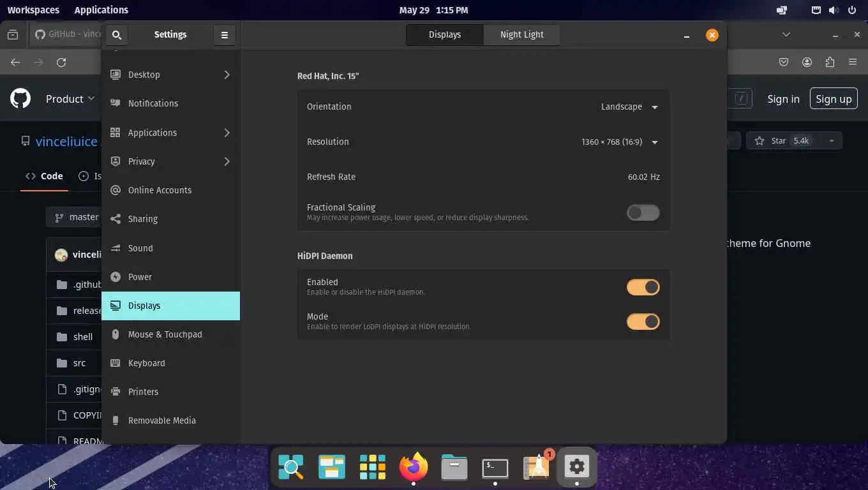Image resolution: width=868 pixels, height=490 pixels.
Task: Open the master branch selector on GitHub
Action: pyautogui.click(x=75, y=217)
